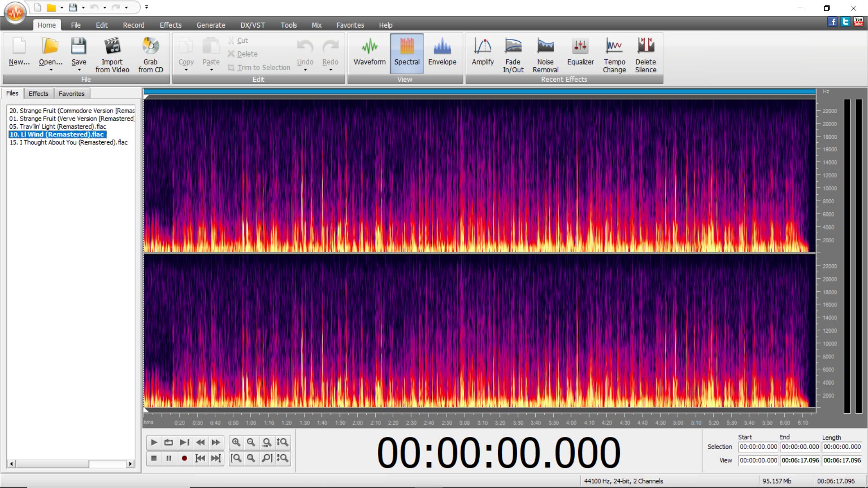Switch to Waveform view
This screenshot has height=488, width=868.
click(369, 53)
